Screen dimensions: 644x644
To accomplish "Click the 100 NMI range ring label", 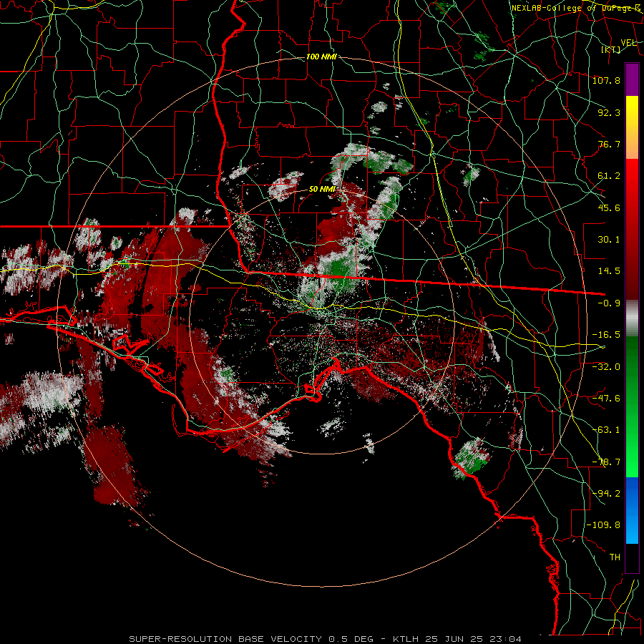I will click(x=321, y=57).
